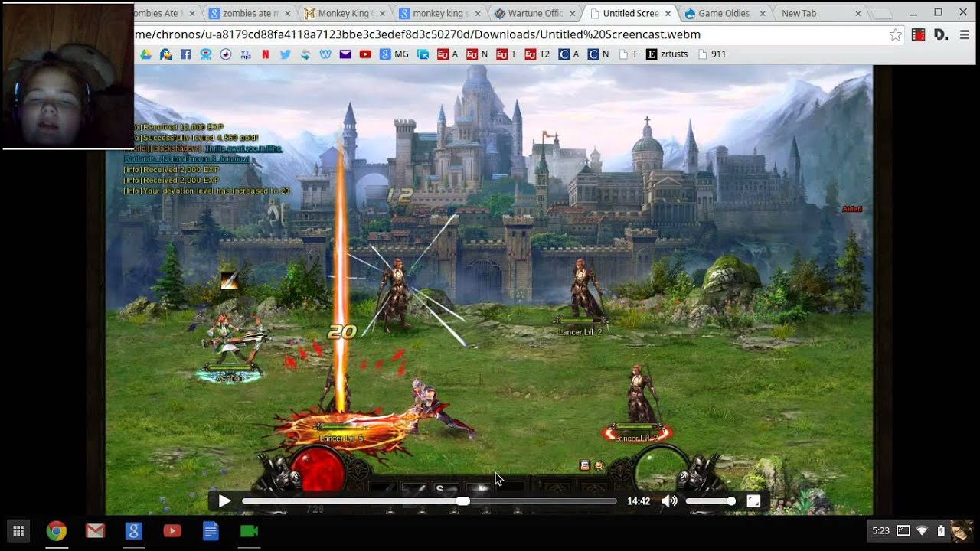
Task: Adjust the video volume slider
Action: (710, 501)
